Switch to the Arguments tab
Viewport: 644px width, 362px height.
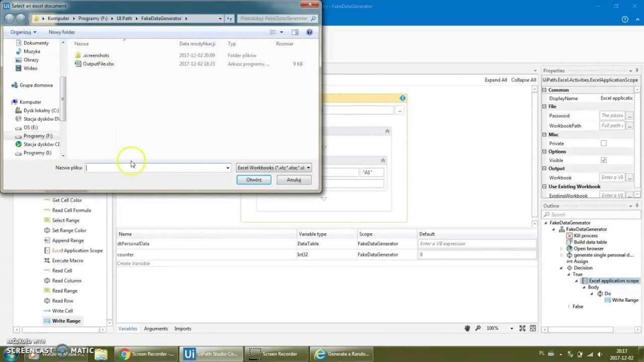[x=156, y=328]
